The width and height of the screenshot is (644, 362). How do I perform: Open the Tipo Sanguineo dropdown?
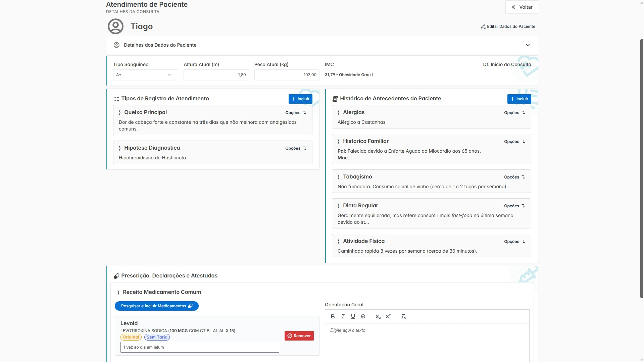coord(145,75)
